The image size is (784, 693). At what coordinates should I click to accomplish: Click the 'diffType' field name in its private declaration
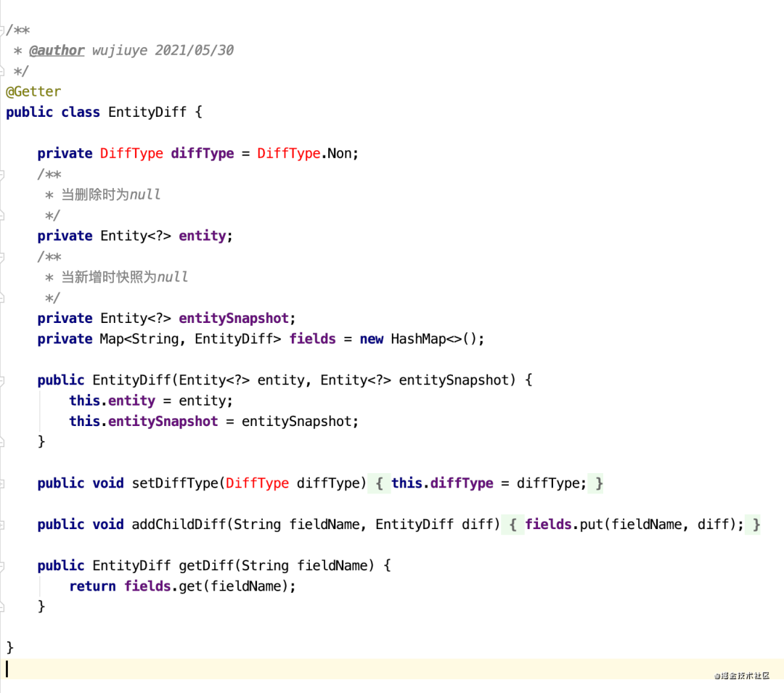(x=203, y=153)
